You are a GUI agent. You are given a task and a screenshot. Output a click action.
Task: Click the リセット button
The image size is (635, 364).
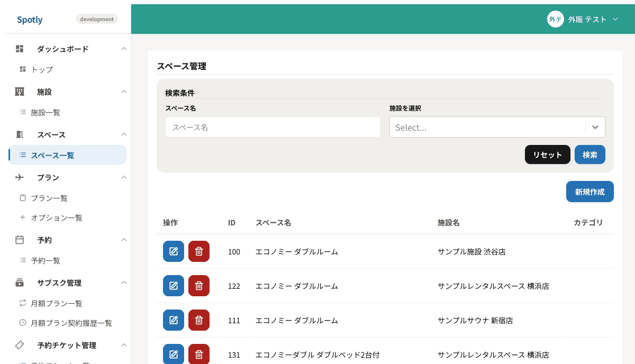(x=548, y=154)
